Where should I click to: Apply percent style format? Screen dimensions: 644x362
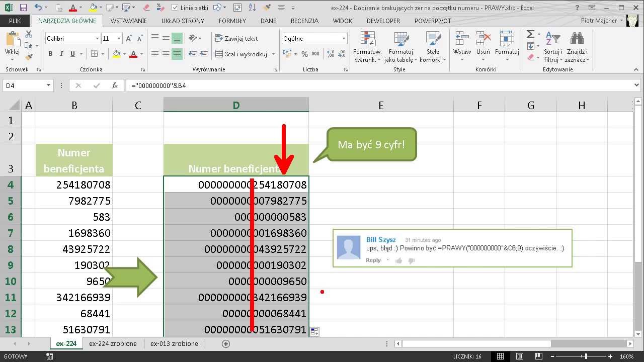[x=304, y=54]
